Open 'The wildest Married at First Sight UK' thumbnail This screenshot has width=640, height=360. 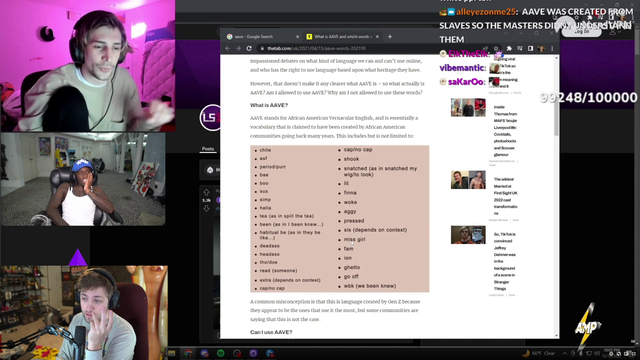(x=468, y=180)
